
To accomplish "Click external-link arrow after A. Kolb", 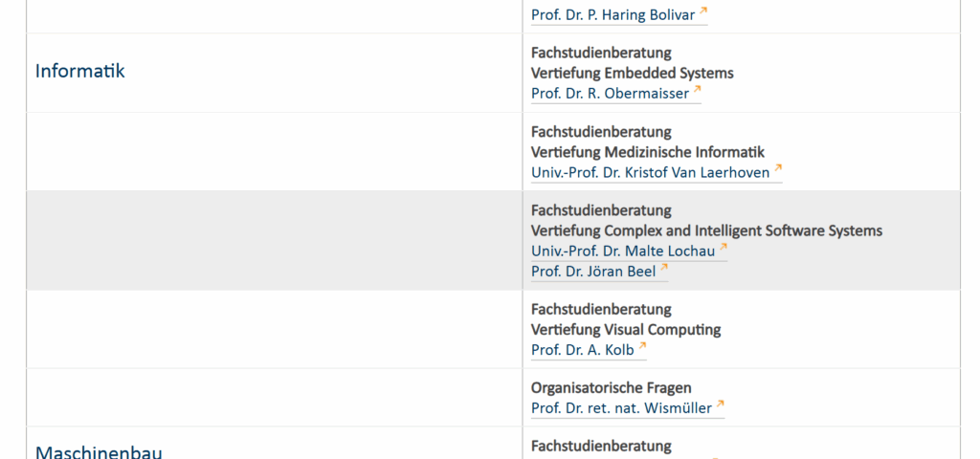I will 642,346.
